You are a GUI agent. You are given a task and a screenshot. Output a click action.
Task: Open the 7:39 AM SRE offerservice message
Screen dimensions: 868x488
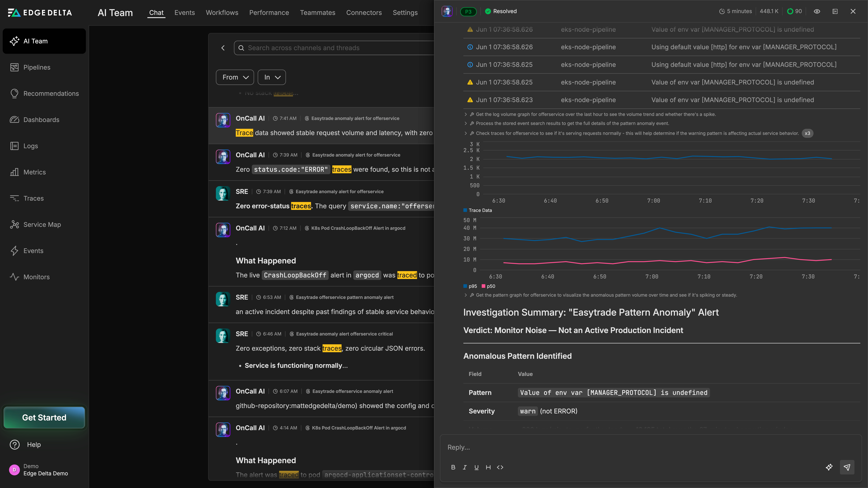pyautogui.click(x=321, y=199)
